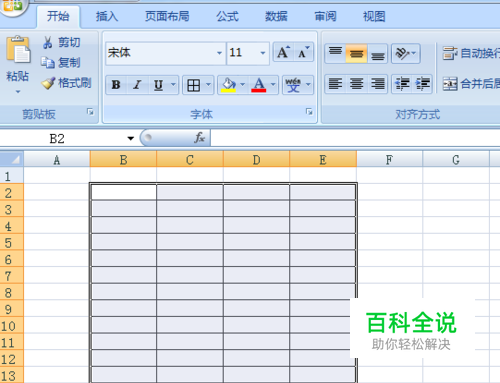The image size is (500, 383).
Task: Toggle top vertical alignment
Action: [335, 53]
